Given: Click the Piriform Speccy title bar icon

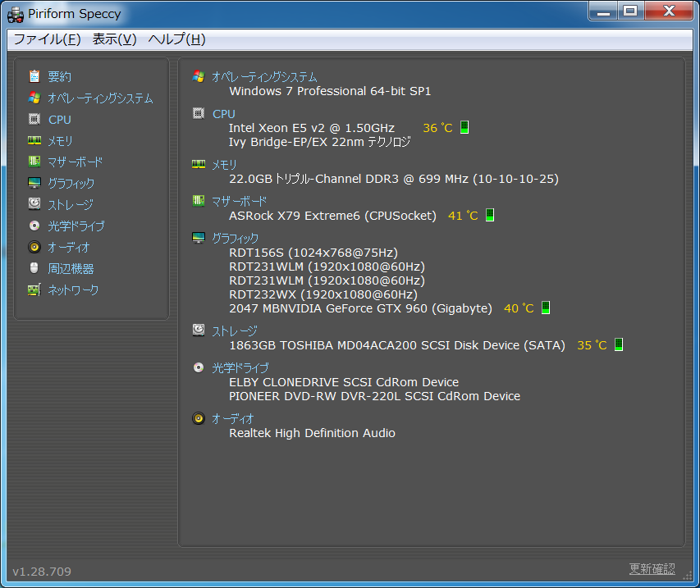Looking at the screenshot, I should pos(16,14).
